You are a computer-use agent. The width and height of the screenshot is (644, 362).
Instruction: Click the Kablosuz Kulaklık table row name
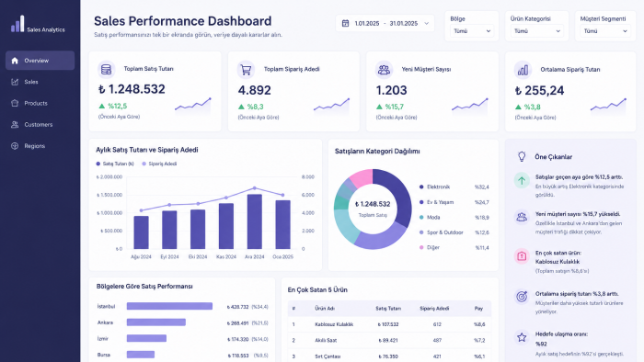click(x=334, y=324)
